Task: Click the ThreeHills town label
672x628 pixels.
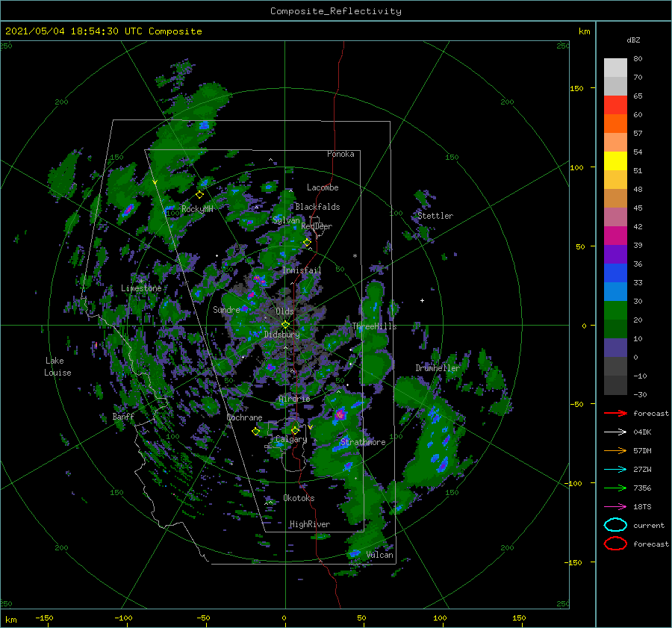Action: pyautogui.click(x=374, y=326)
